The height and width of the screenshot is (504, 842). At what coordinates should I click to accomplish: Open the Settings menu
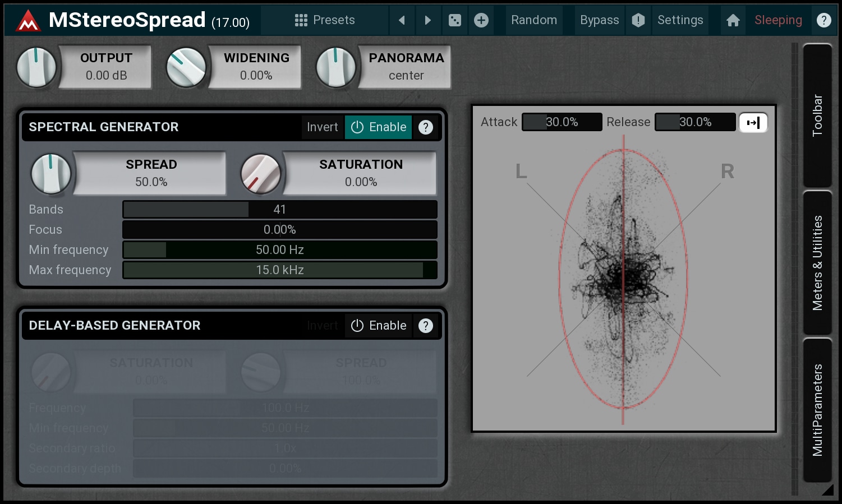[x=680, y=20]
